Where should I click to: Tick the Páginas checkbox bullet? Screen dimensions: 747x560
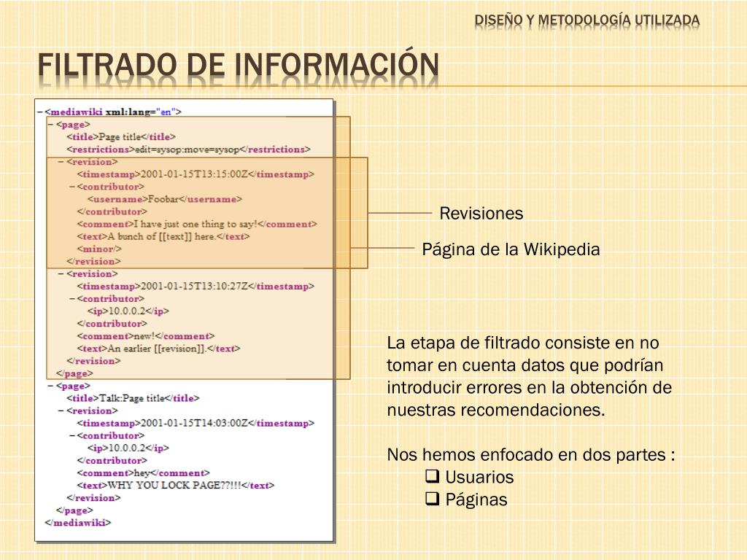[x=432, y=498]
